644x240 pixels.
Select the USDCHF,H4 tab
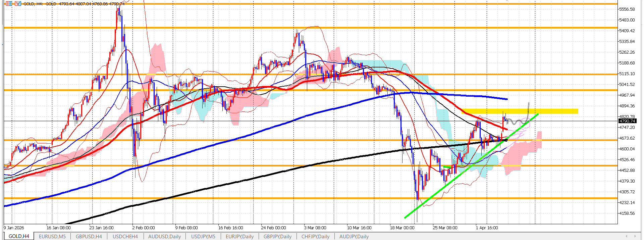pos(125,236)
